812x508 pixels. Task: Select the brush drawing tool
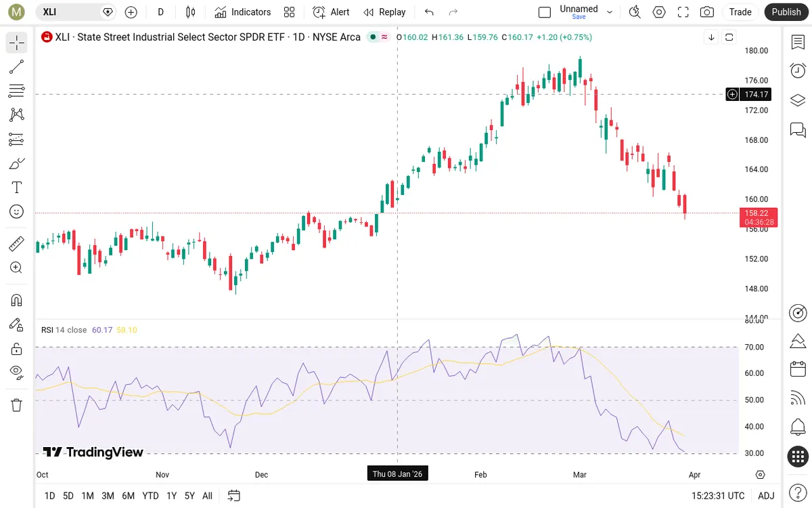tap(17, 163)
